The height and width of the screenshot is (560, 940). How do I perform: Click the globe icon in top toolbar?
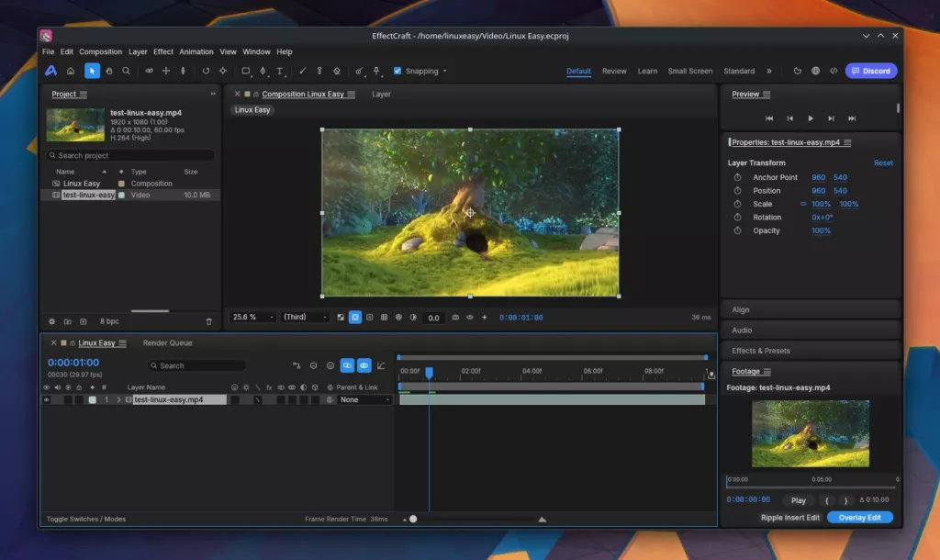815,71
